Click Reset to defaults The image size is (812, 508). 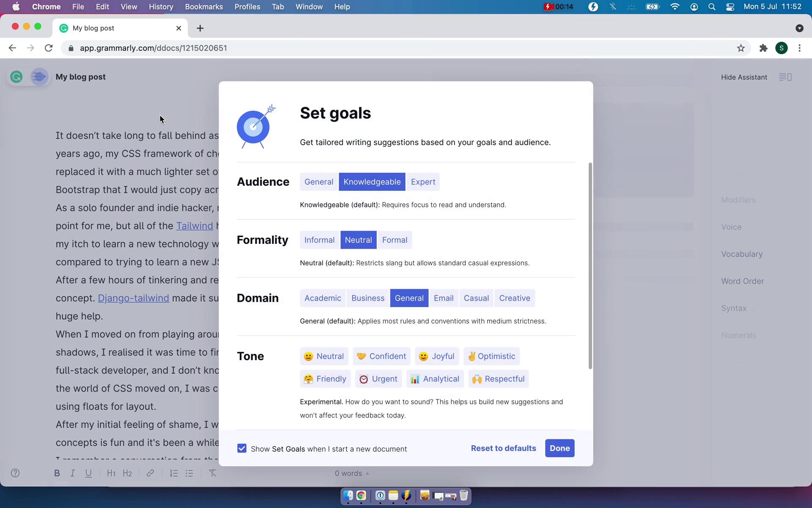pos(503,448)
